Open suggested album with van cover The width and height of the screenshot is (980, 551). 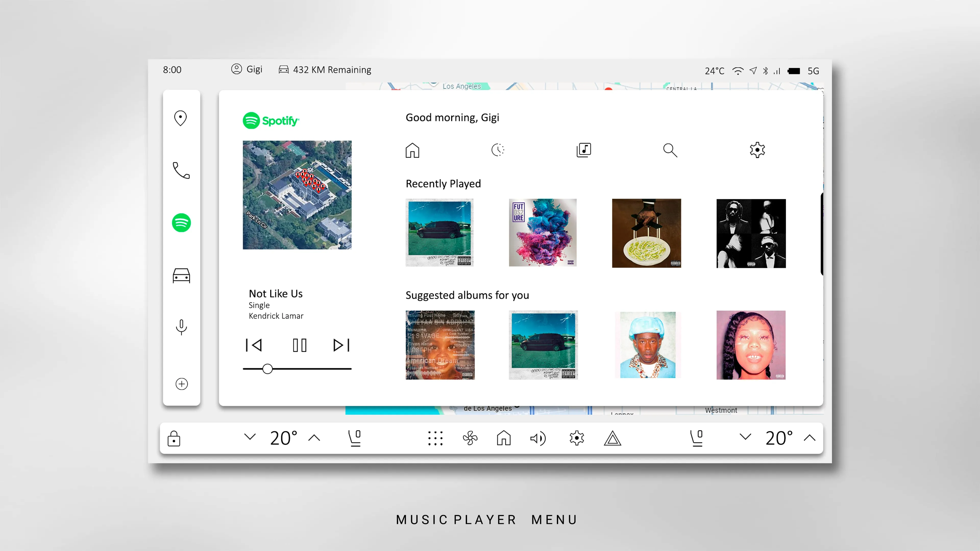543,345
